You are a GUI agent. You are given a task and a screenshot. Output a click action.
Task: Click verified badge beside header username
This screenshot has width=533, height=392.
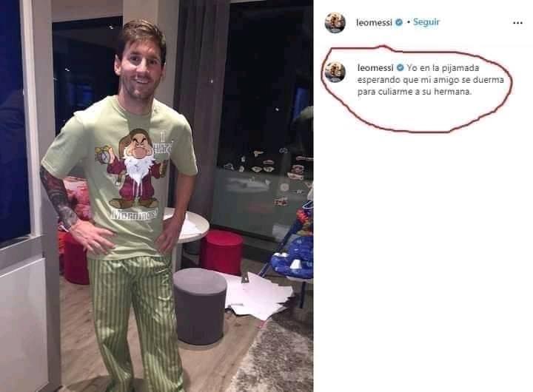point(400,22)
